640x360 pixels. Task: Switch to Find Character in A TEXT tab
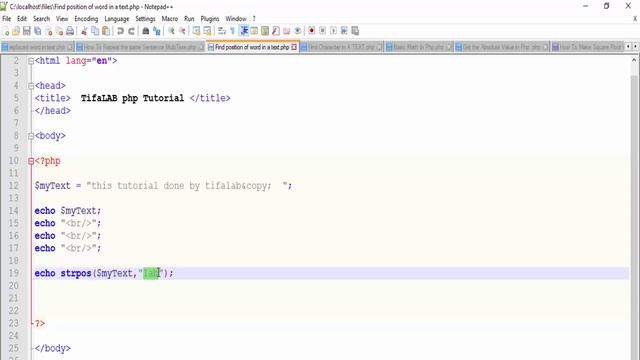tap(341, 47)
